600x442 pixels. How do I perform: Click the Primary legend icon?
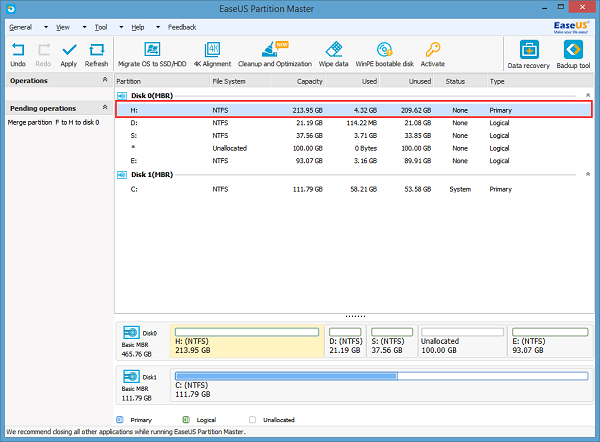click(x=120, y=420)
